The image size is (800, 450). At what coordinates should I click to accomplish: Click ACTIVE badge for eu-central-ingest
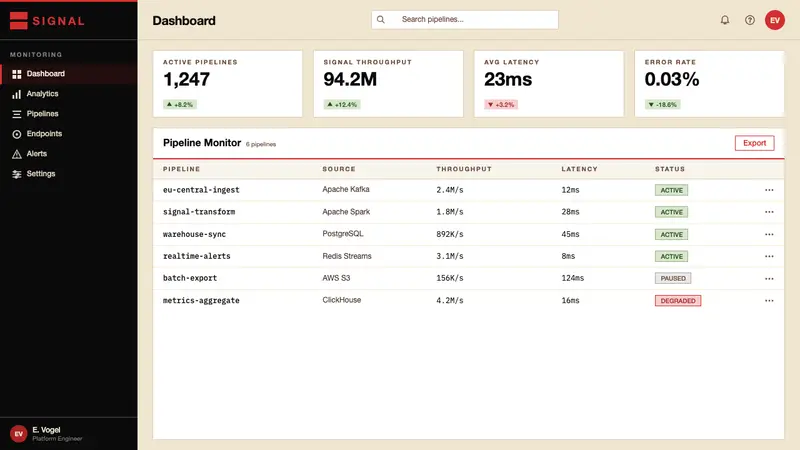(671, 190)
